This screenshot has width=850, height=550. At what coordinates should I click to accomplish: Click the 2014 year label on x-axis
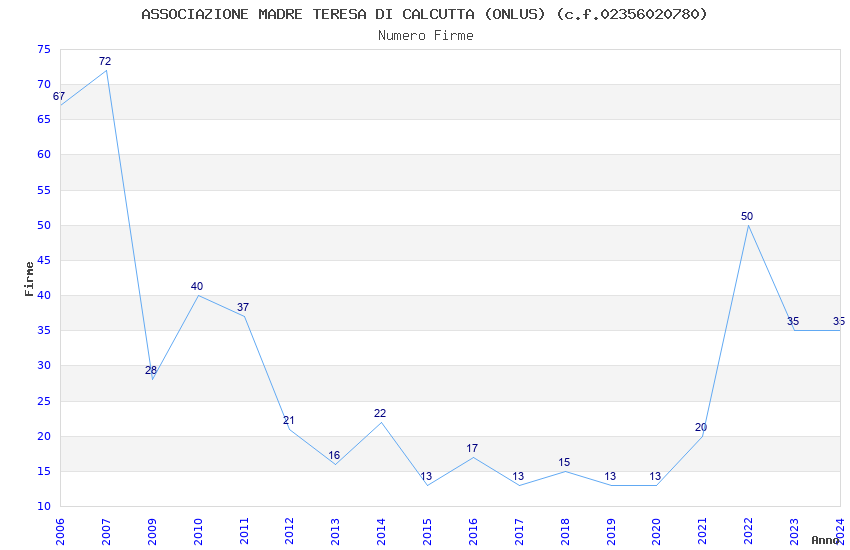point(381,532)
